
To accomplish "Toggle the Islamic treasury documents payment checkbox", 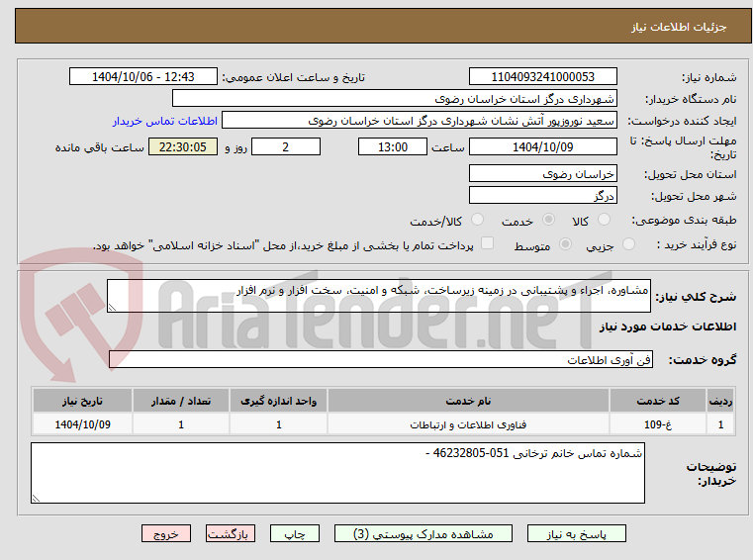I will [488, 243].
